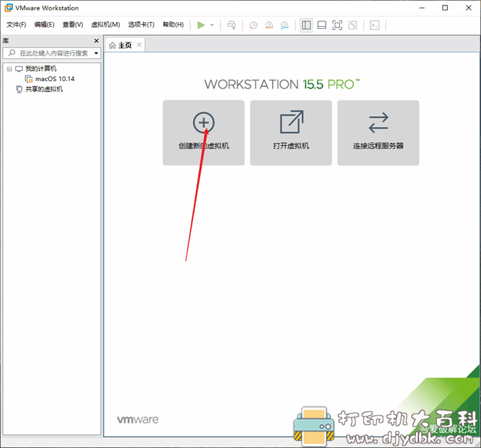Minimize the VMware Workstation window
481x448 pixels.
point(422,8)
